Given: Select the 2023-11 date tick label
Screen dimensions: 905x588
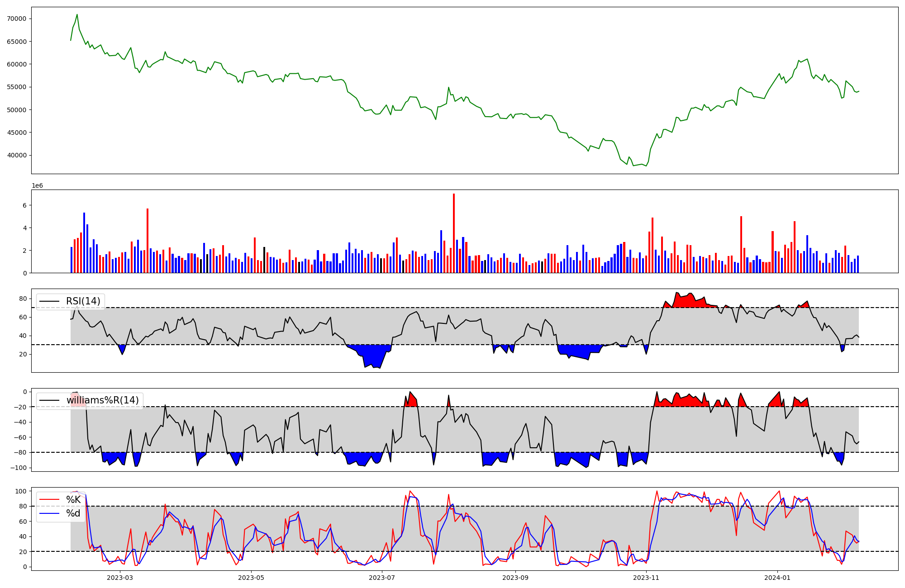Looking at the screenshot, I should [x=646, y=578].
